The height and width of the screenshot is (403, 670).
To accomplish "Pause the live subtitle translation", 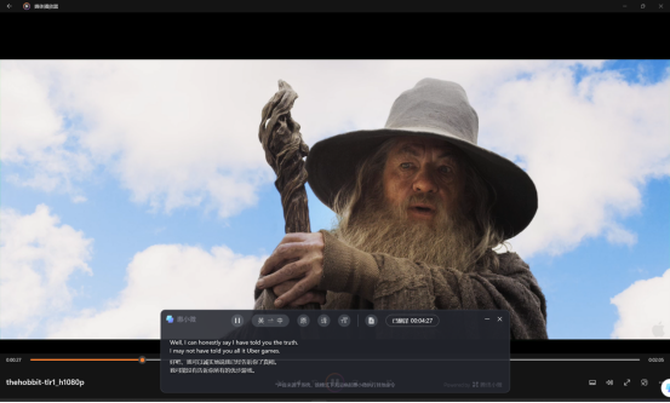I will (x=237, y=321).
